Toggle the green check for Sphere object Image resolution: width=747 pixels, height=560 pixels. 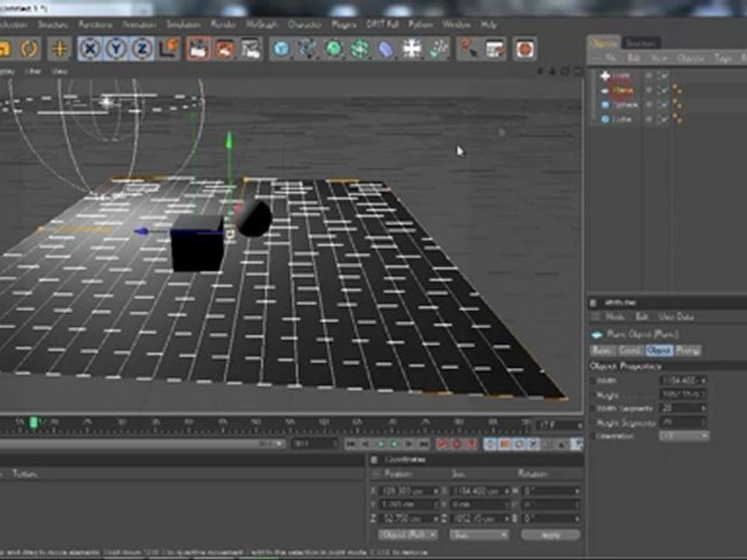pyautogui.click(x=663, y=104)
